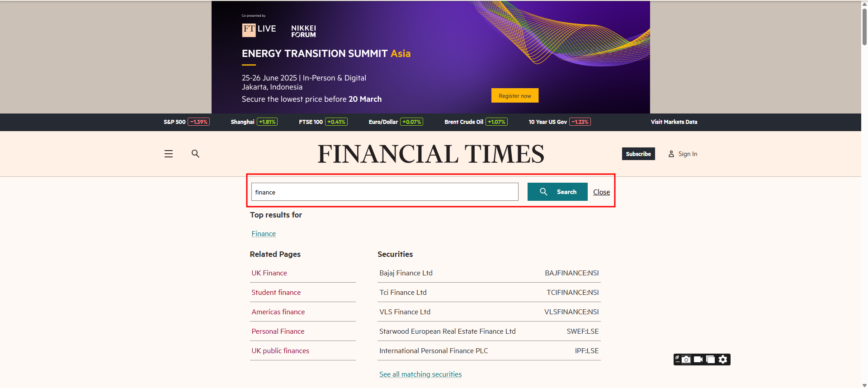Click the video record icon

(x=698, y=360)
